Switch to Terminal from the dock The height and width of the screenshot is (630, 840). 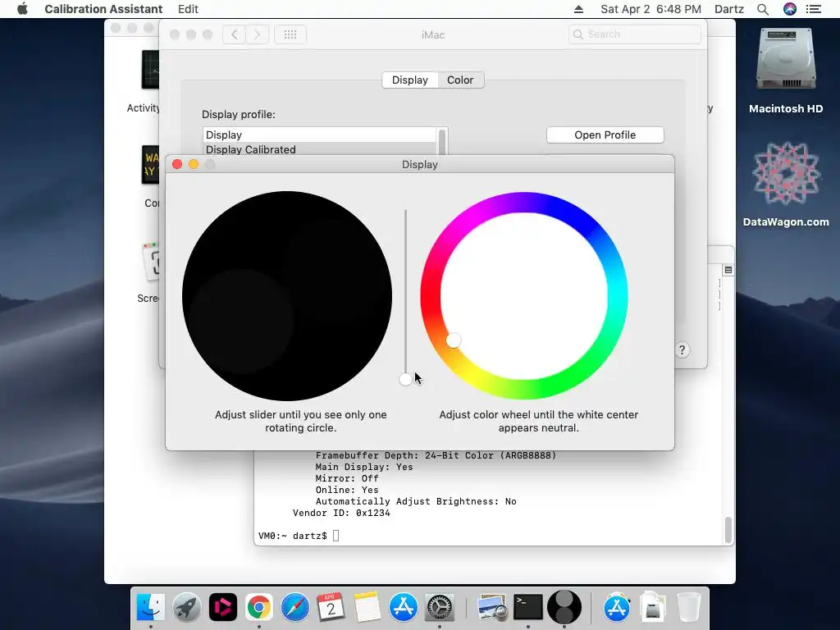pyautogui.click(x=527, y=607)
